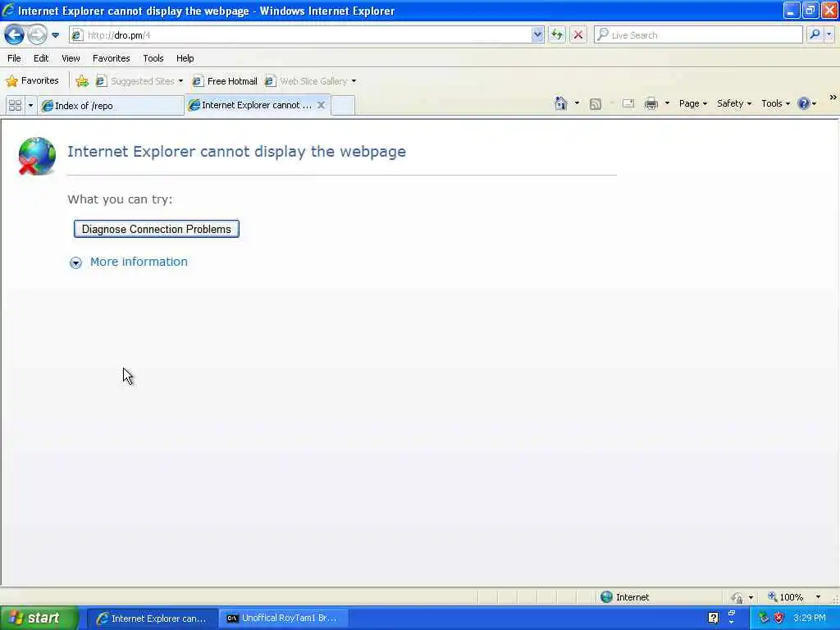Run search with the magnifier button

pos(815,35)
